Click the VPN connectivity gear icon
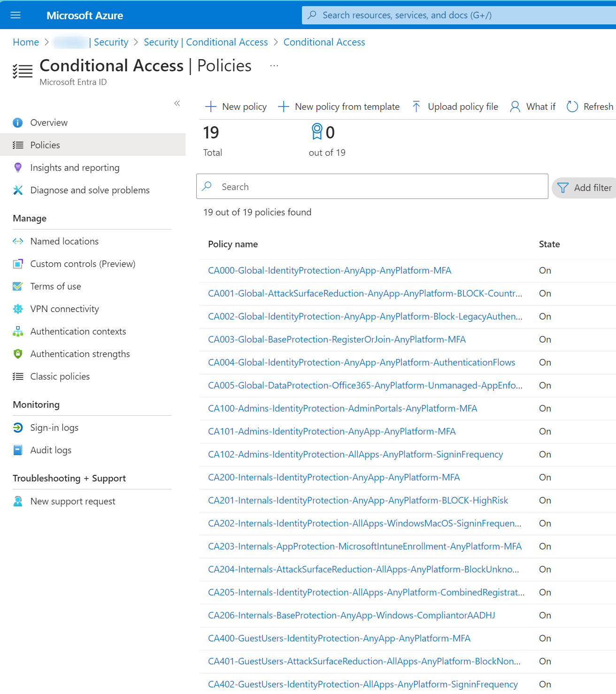The height and width of the screenshot is (694, 616). tap(18, 309)
